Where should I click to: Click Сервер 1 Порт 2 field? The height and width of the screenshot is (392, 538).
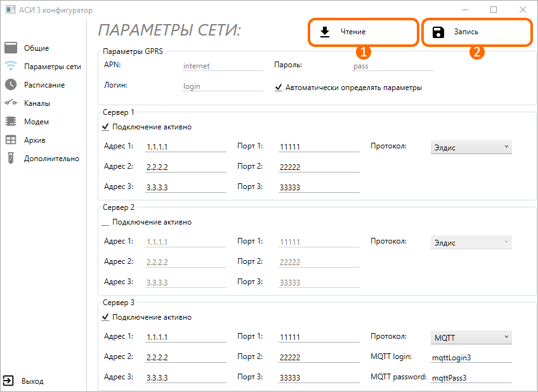318,167
